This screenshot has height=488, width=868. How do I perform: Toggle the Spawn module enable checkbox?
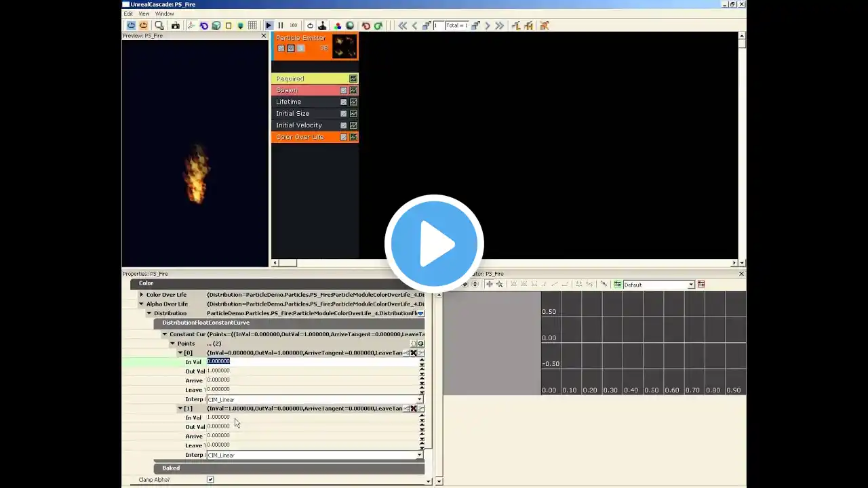click(344, 90)
